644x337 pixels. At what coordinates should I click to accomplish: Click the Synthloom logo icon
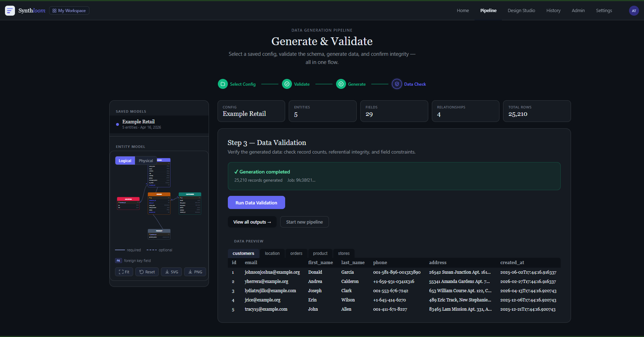point(10,11)
